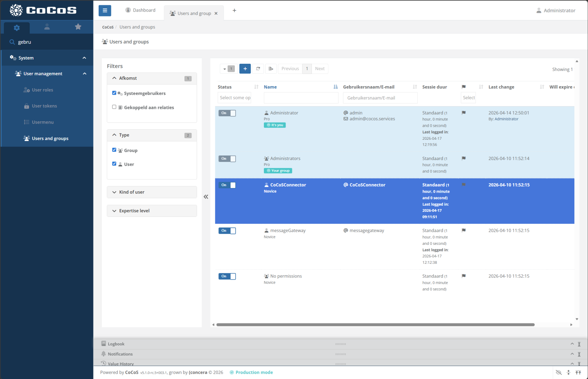
Task: Click the flag column header icon
Action: click(x=464, y=87)
